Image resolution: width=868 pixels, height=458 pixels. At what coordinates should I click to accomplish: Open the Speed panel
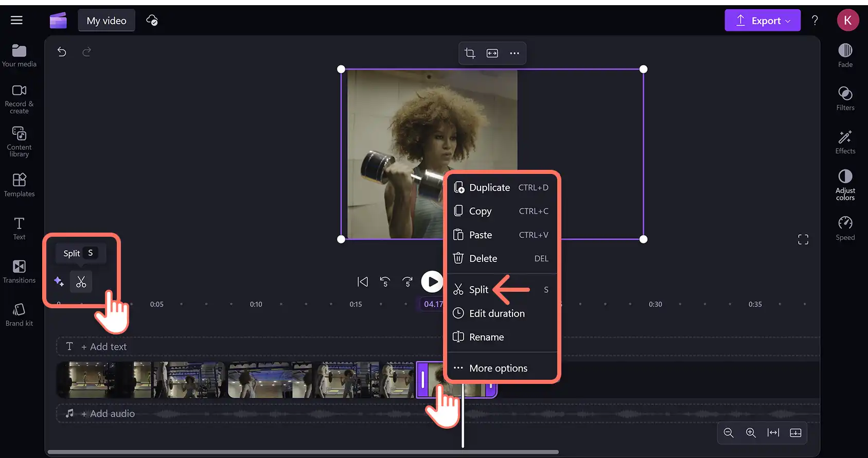(x=845, y=228)
